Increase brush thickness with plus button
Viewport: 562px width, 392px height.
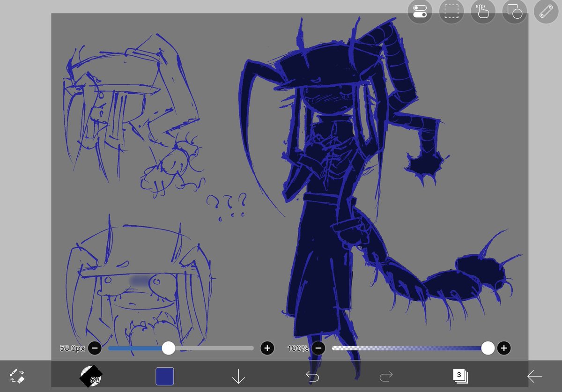point(267,348)
